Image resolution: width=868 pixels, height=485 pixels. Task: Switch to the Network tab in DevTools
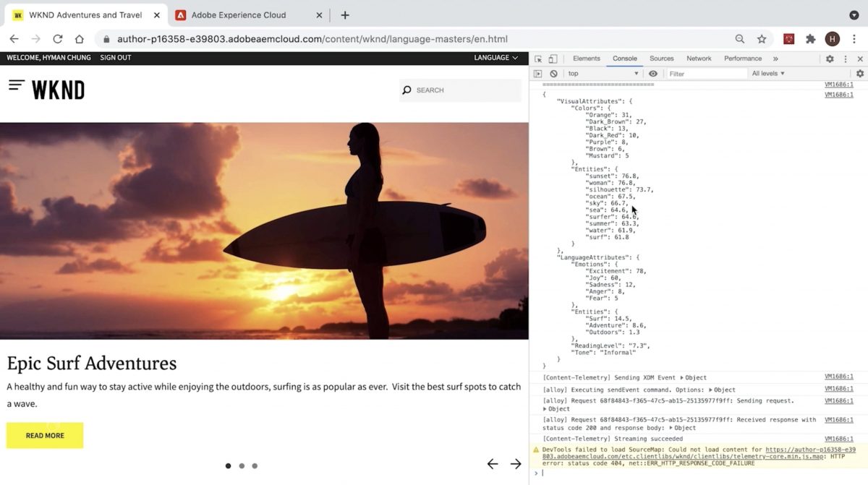pos(699,59)
